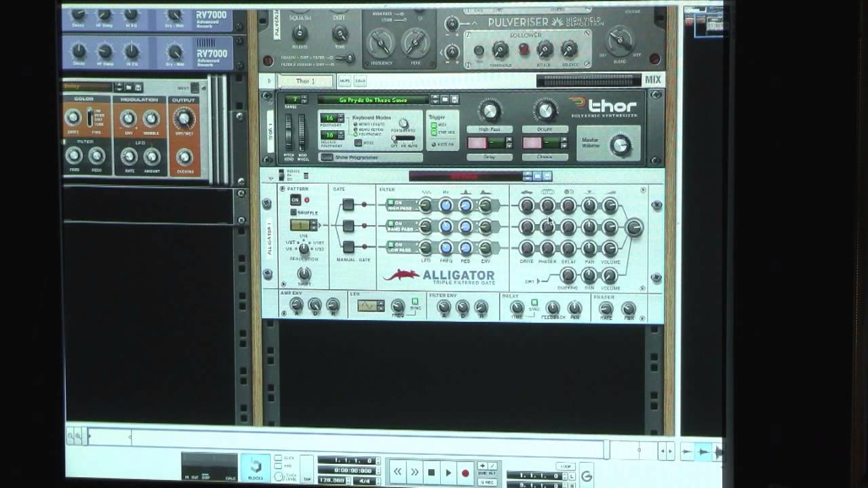Click the knob above the High-Pass label on Thor
The width and height of the screenshot is (868, 488).
tap(490, 110)
